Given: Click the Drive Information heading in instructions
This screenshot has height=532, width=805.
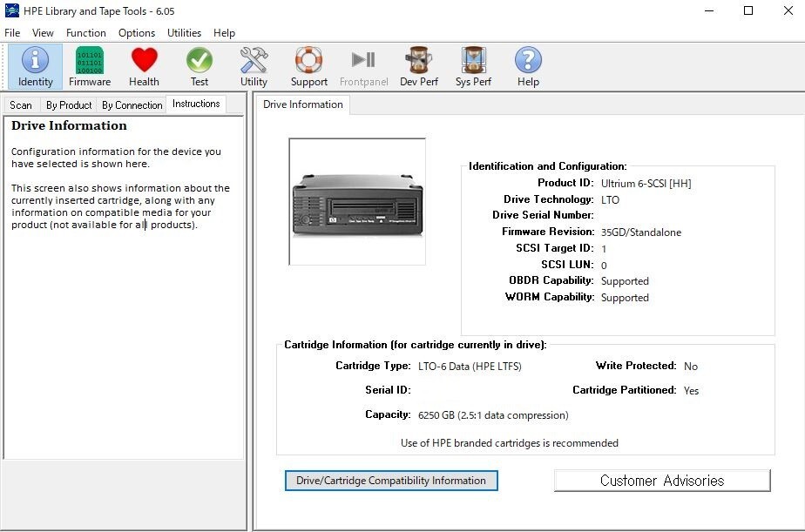Looking at the screenshot, I should [69, 125].
